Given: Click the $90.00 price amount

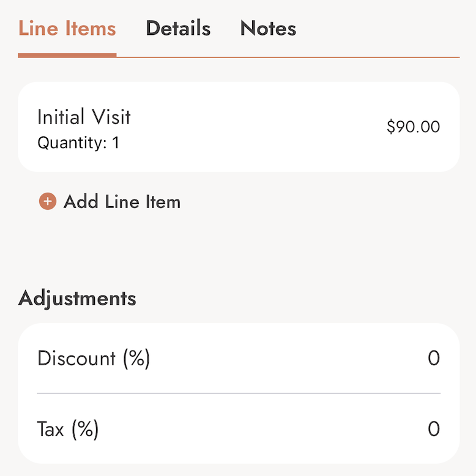Looking at the screenshot, I should click(x=413, y=127).
